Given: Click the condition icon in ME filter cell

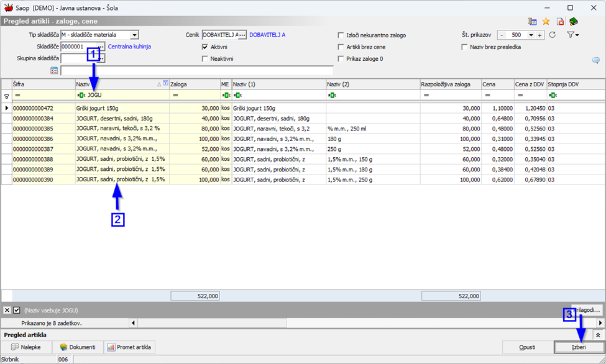Looking at the screenshot, I should click(x=226, y=95).
